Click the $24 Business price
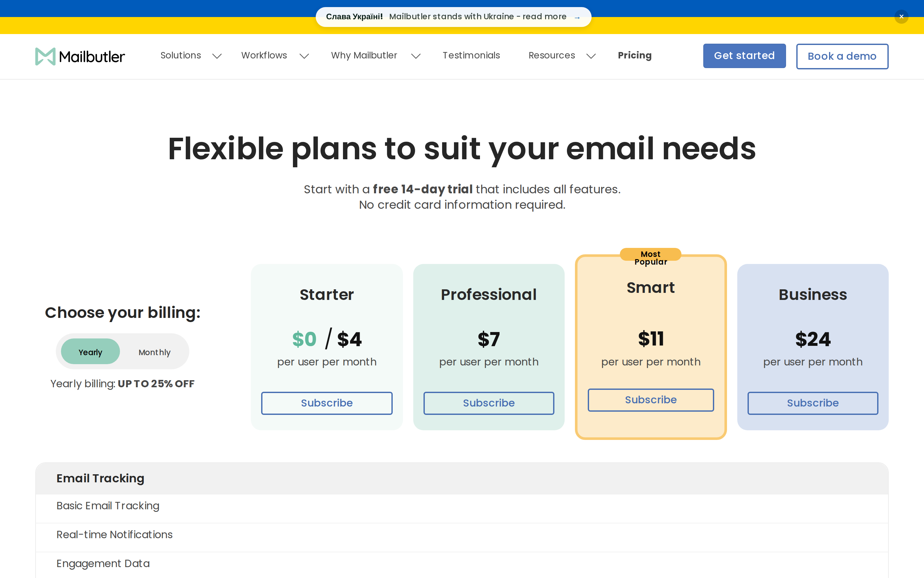 click(813, 339)
